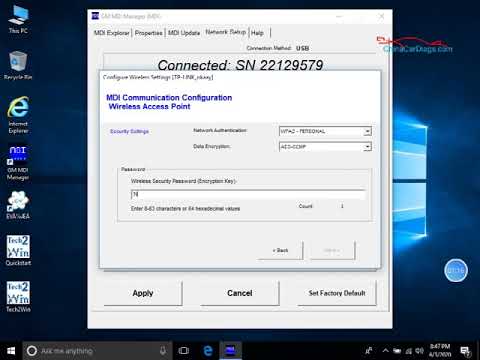Click the Cancel button
This screenshot has height=360, width=480.
pos(240,293)
